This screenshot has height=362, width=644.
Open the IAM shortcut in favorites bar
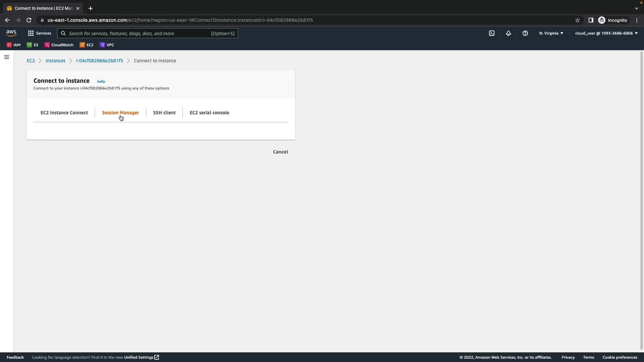(x=14, y=45)
